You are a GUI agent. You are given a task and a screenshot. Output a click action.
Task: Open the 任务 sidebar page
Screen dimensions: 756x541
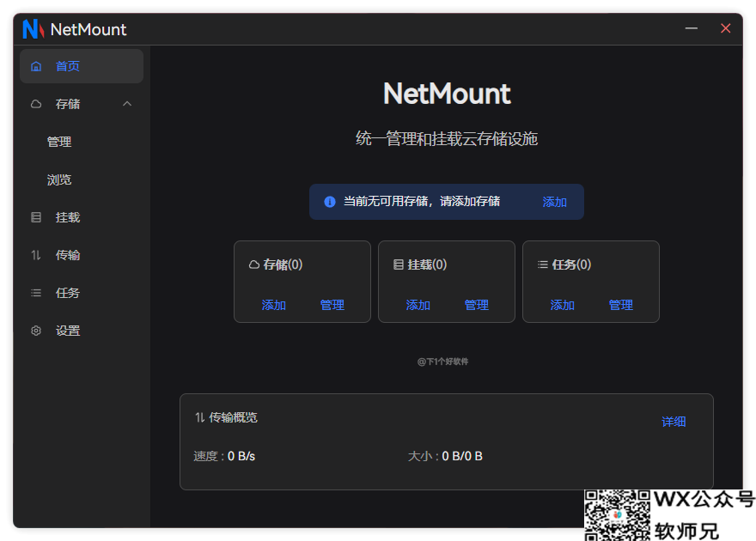pos(82,293)
